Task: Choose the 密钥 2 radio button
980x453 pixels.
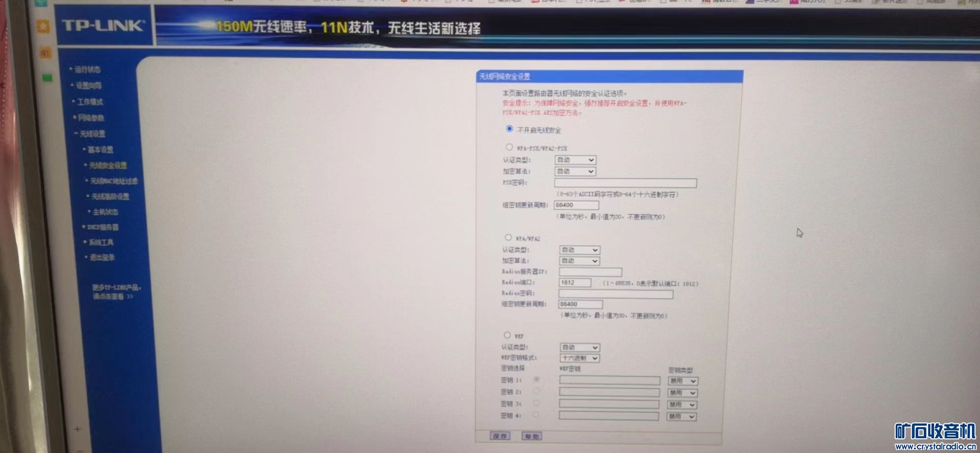Action: pos(536,391)
